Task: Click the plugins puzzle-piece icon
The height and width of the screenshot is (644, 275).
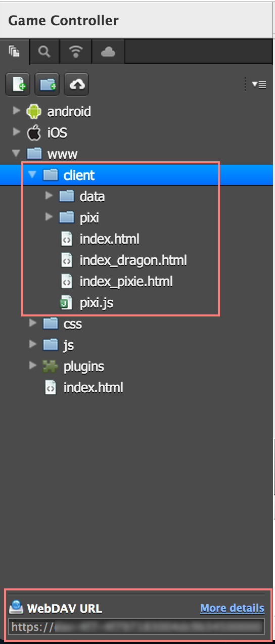Action: (x=50, y=366)
